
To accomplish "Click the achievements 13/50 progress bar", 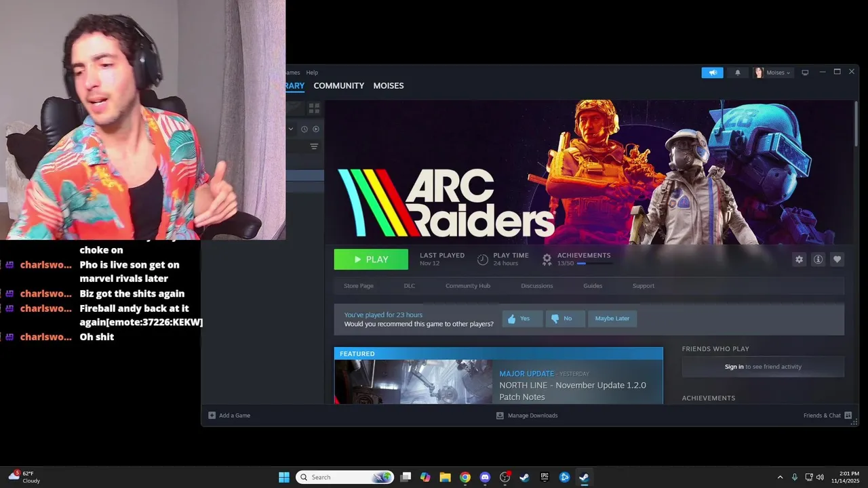I will coord(594,263).
